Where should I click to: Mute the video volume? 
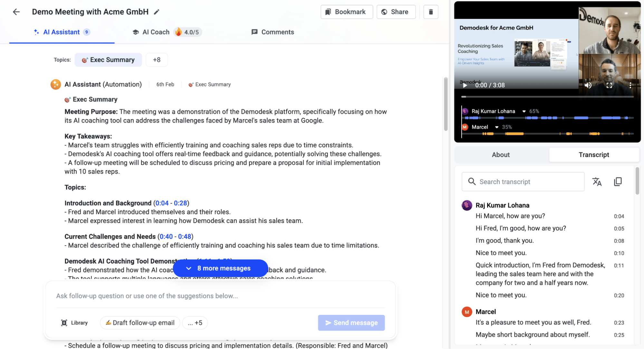588,85
